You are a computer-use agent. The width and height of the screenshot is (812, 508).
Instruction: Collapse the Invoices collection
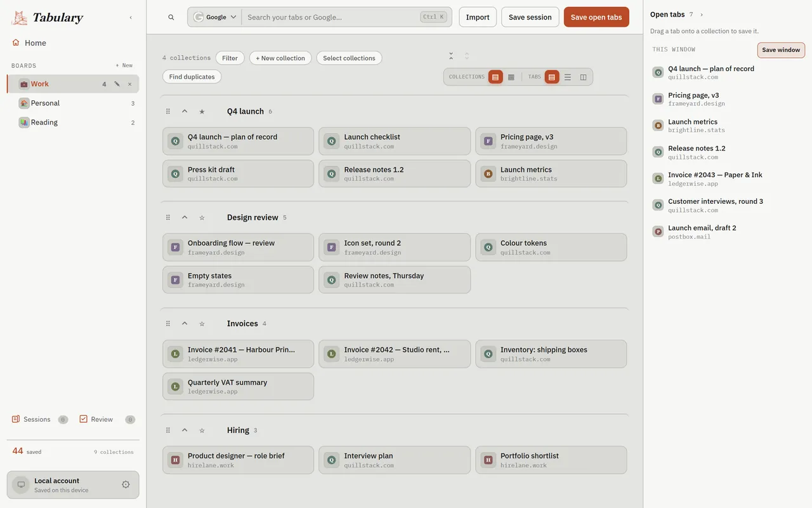(x=185, y=323)
